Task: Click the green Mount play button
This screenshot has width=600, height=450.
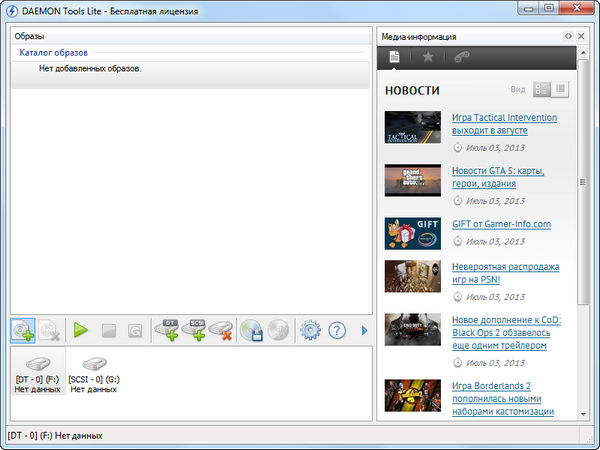Action: tap(81, 330)
